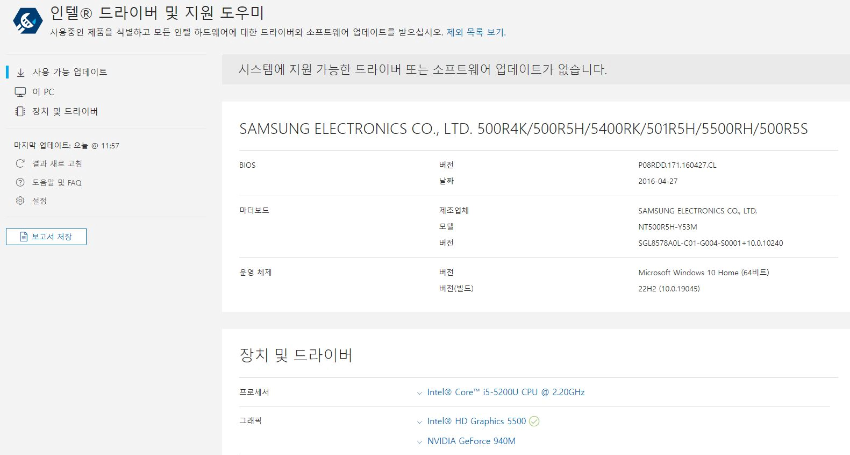Viewport: 850px width, 455px height.
Task: Click the BIOS date 2016-04-27
Action: pos(658,181)
